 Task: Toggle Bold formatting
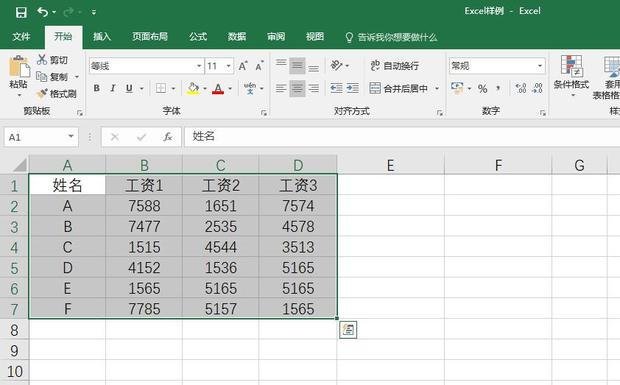point(96,88)
